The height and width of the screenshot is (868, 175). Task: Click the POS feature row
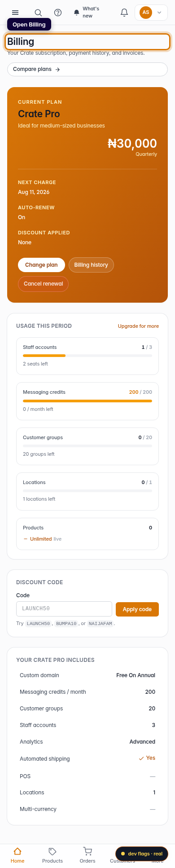(x=87, y=776)
